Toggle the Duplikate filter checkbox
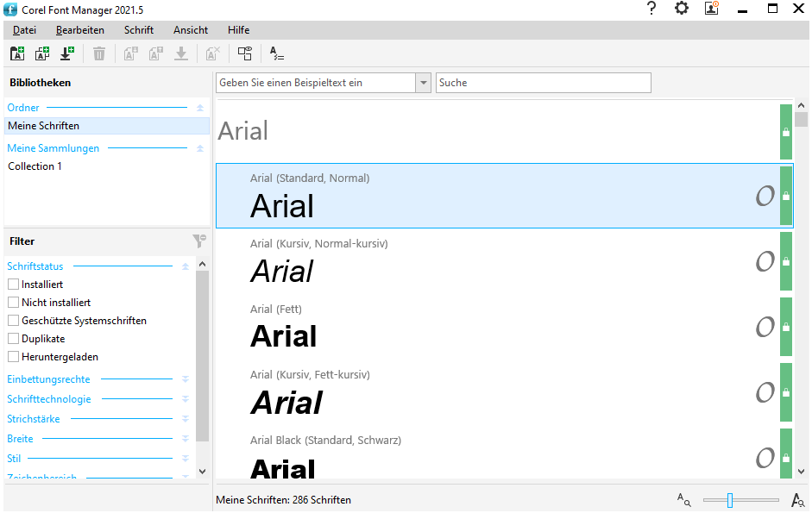Screen dimensions: 812x513 pos(13,339)
